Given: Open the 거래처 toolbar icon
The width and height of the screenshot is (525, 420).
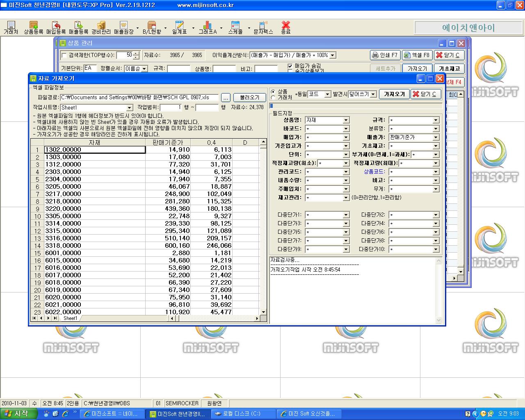Looking at the screenshot, I should (11, 28).
